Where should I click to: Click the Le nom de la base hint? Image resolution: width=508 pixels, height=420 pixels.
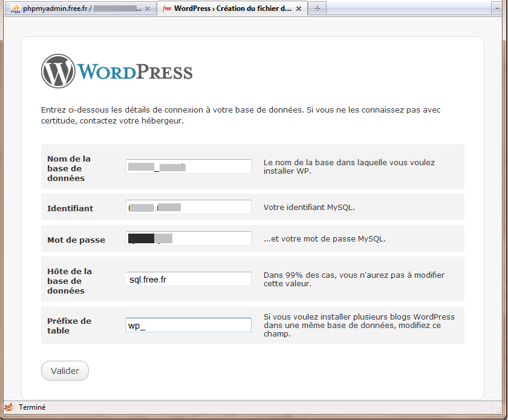click(349, 166)
